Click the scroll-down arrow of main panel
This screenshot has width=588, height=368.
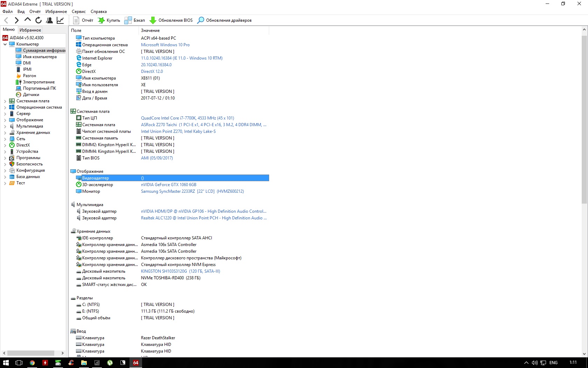pyautogui.click(x=584, y=354)
